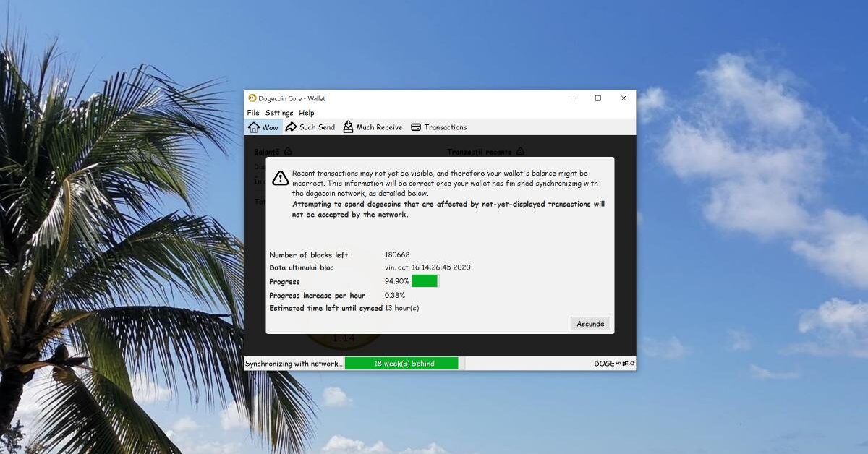Click the '18 week(s) behind' status progress bar
The height and width of the screenshot is (454, 868).
pos(404,364)
